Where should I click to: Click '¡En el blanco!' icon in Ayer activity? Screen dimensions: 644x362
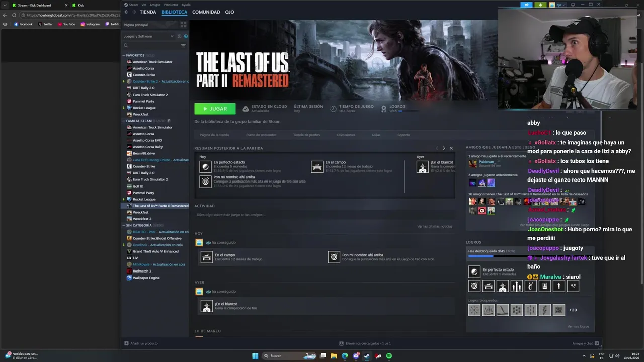pos(207,306)
